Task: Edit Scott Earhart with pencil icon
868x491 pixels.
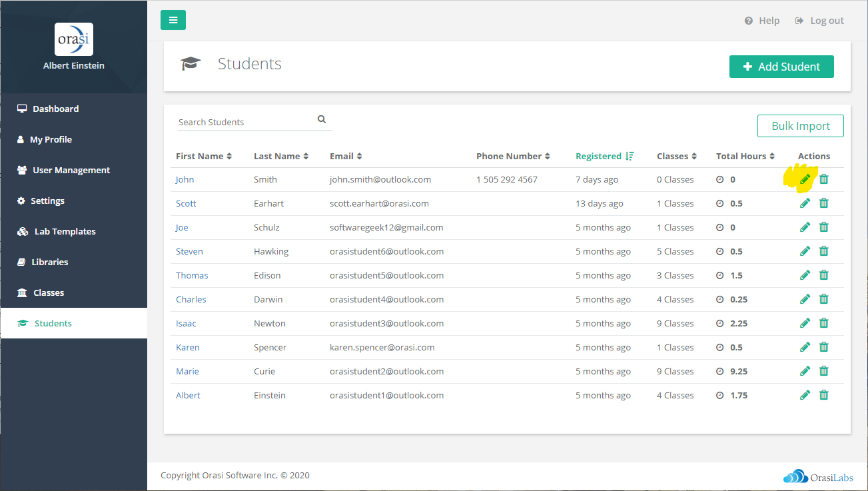Action: tap(805, 203)
